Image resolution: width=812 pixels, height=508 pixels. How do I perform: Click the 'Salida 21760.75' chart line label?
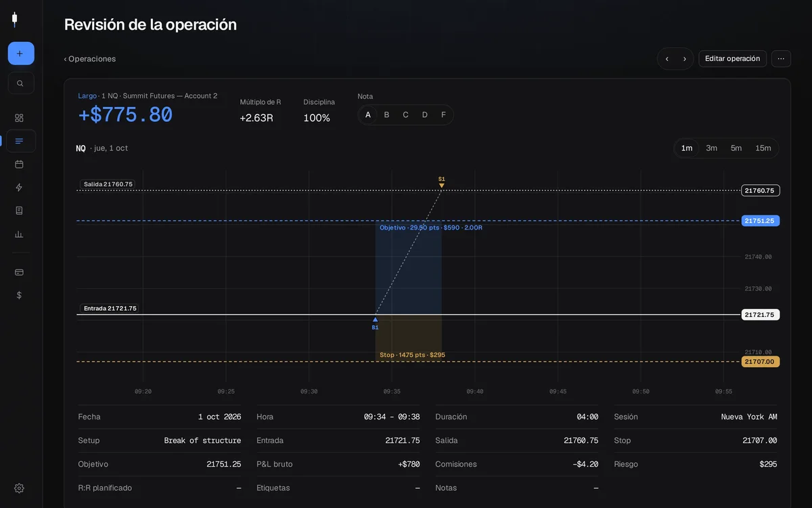click(x=108, y=184)
